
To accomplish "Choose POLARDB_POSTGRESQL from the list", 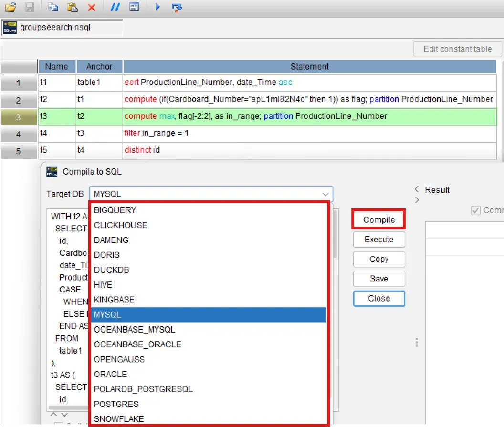I will (209, 389).
